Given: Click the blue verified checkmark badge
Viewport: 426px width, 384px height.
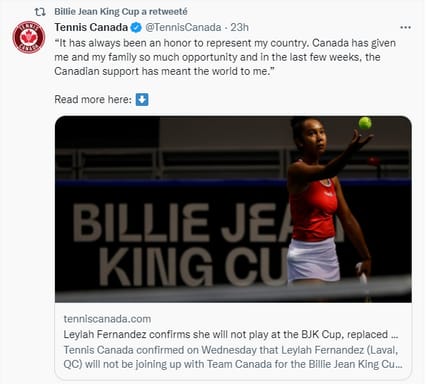Looking at the screenshot, I should pos(136,27).
